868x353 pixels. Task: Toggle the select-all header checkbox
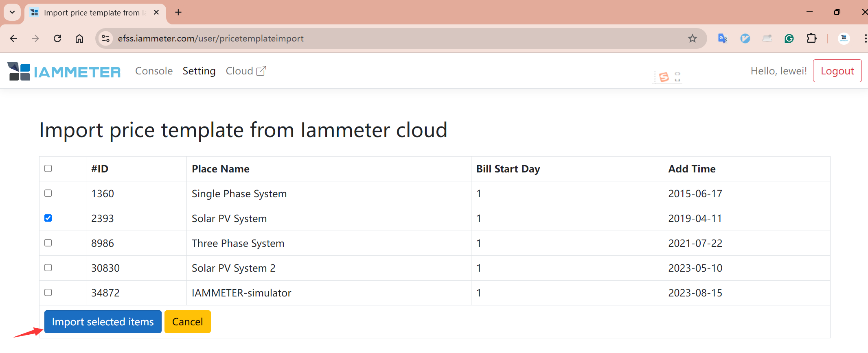click(48, 168)
